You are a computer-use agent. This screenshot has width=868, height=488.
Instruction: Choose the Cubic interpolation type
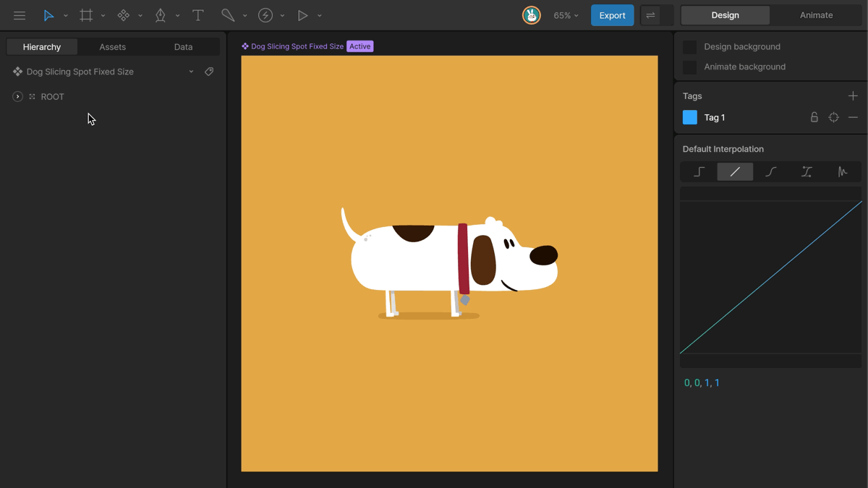coord(771,171)
